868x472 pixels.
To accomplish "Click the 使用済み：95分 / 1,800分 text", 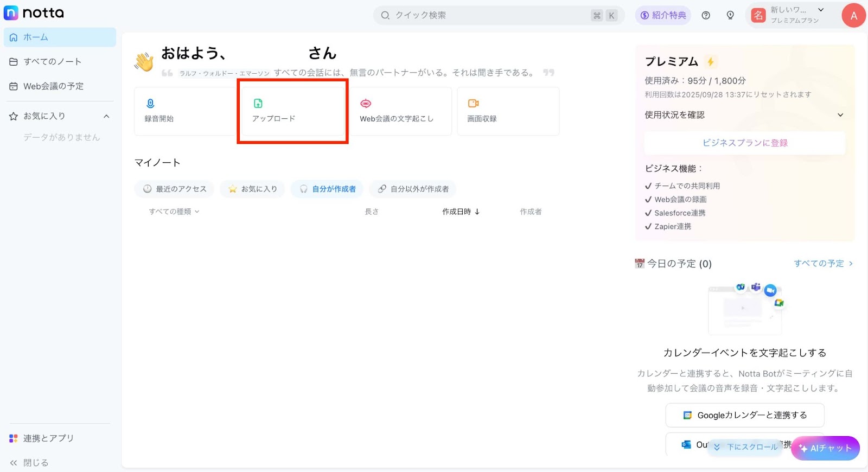I will 695,81.
